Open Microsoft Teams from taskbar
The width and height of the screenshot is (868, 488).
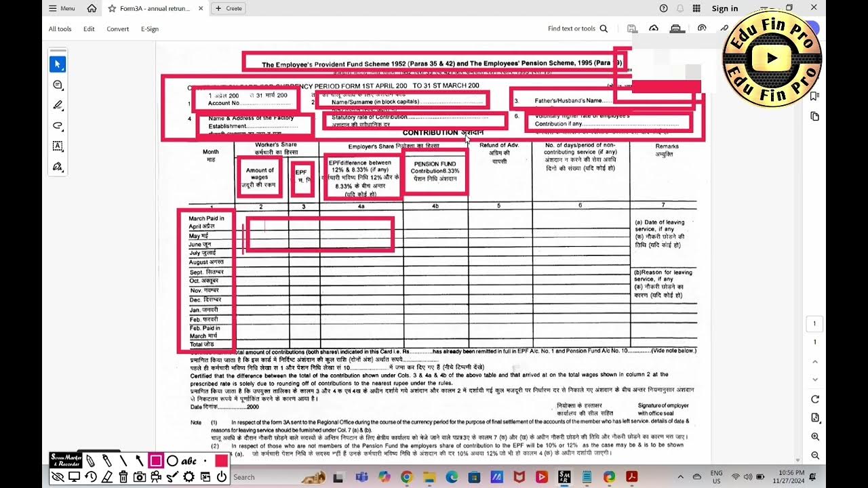tap(361, 477)
